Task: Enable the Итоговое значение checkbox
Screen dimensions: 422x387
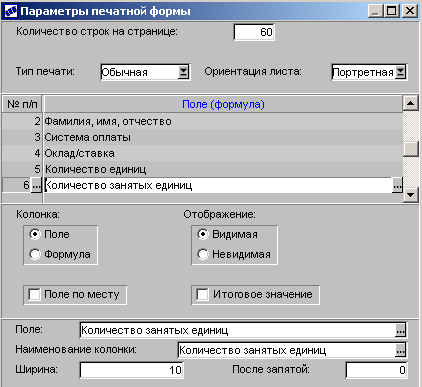Action: click(x=202, y=295)
